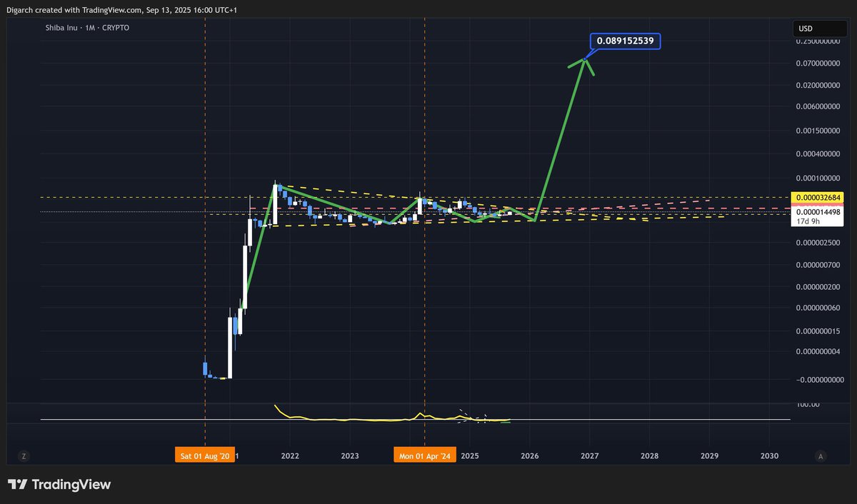This screenshot has width=857, height=504.
Task: Select the price target callout 0.089152539
Action: point(625,41)
